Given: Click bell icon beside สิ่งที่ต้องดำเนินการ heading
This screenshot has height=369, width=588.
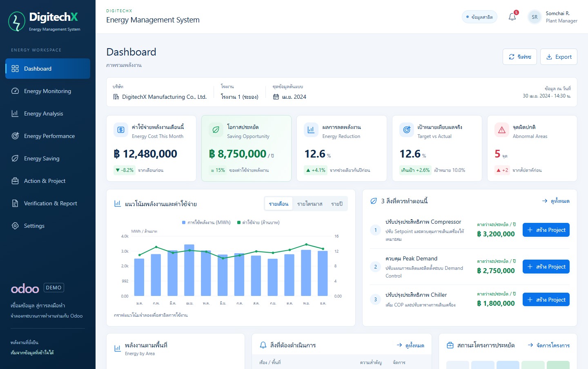Looking at the screenshot, I should 263,345.
